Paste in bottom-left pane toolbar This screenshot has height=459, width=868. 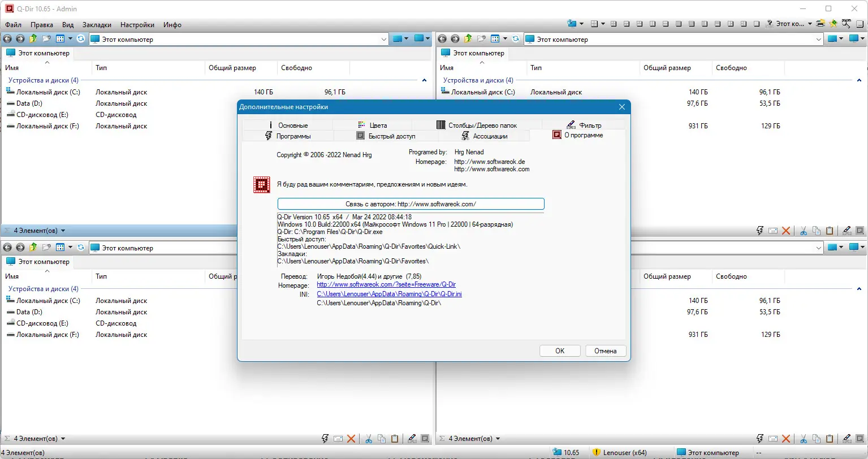395,439
